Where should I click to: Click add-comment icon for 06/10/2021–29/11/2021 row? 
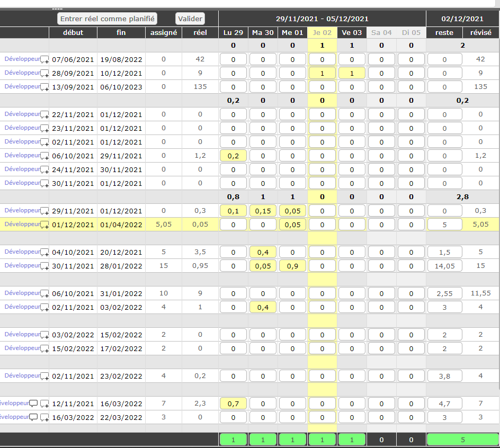coord(45,156)
